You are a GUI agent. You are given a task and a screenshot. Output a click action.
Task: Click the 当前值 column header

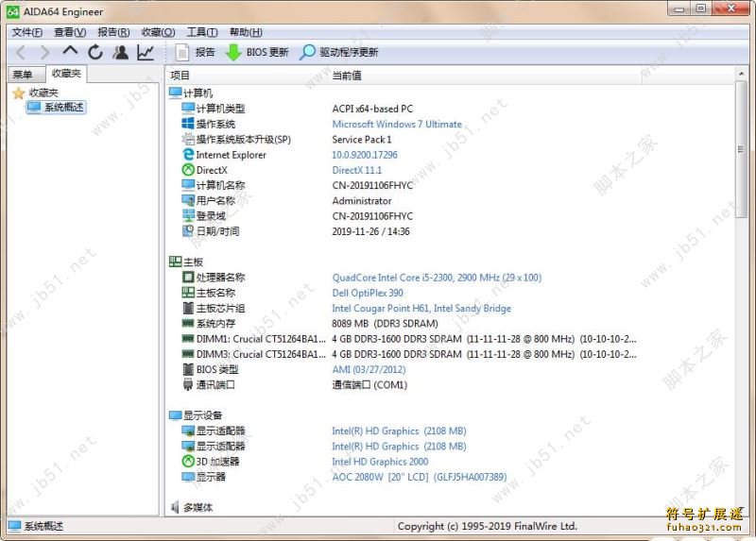point(347,76)
